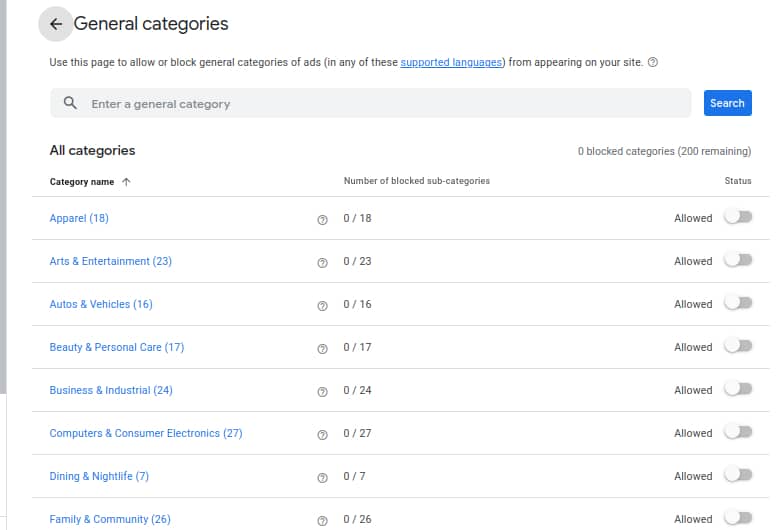This screenshot has height=530, width=781.
Task: Click help icon in Autos & Vehicles row
Action: point(322,305)
